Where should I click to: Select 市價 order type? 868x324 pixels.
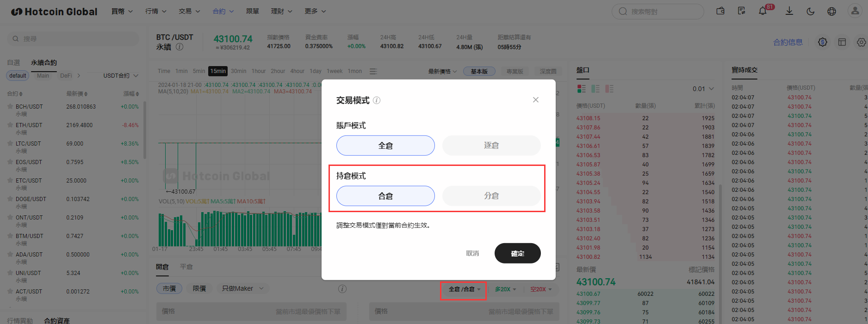(169, 288)
